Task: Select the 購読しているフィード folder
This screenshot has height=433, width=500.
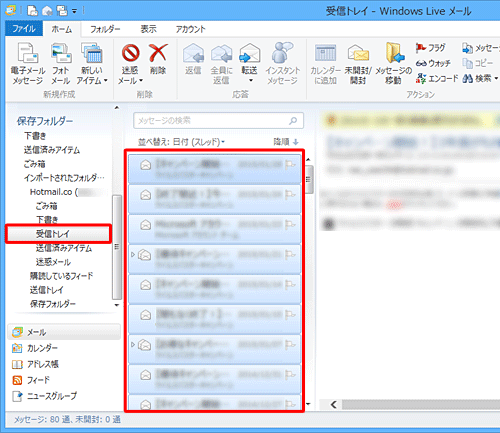Action: (x=61, y=276)
